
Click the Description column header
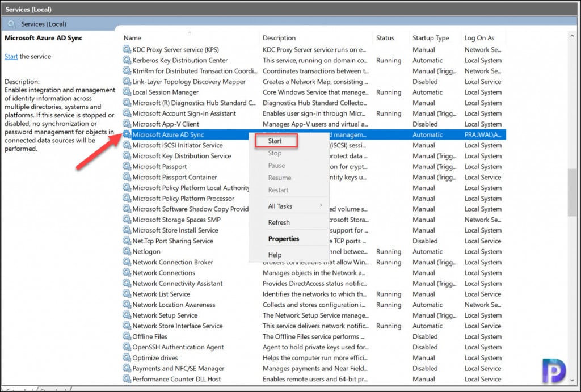279,38
